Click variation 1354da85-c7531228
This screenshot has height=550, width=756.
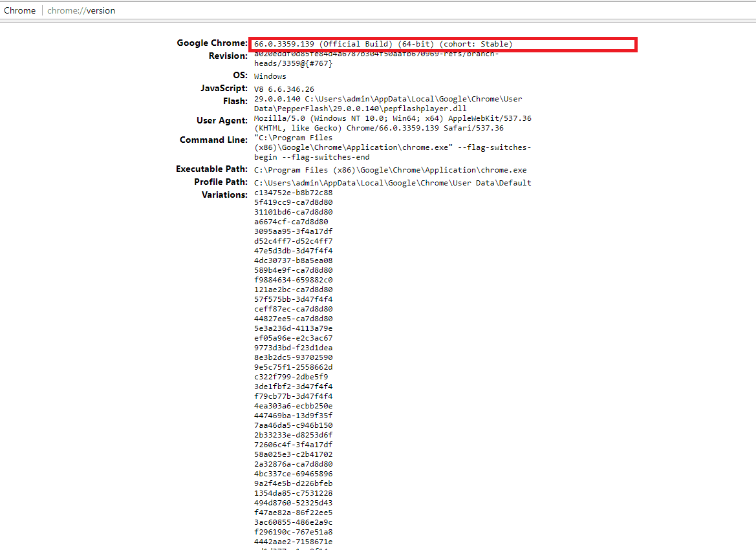(293, 493)
